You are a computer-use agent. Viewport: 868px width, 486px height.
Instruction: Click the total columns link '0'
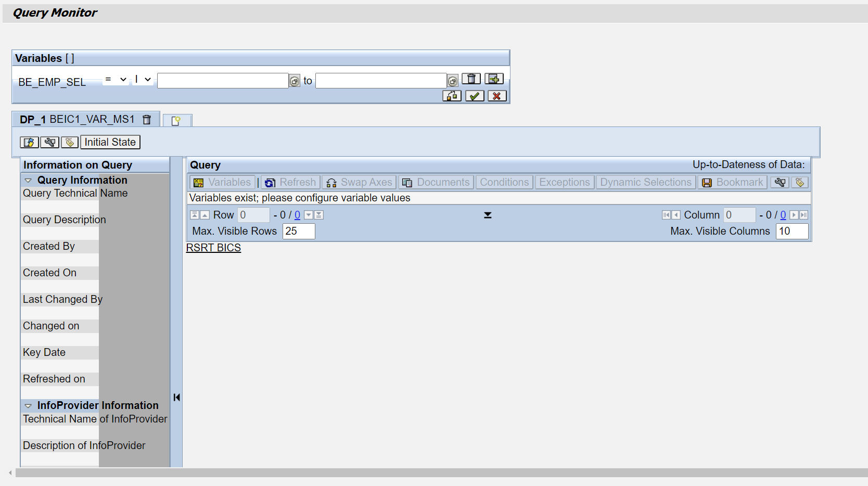[x=783, y=215]
